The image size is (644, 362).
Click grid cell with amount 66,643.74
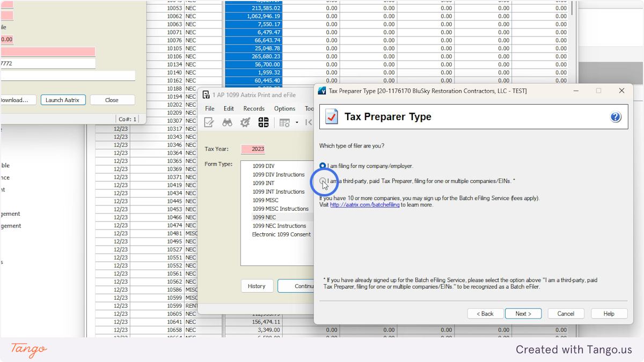tap(253, 40)
